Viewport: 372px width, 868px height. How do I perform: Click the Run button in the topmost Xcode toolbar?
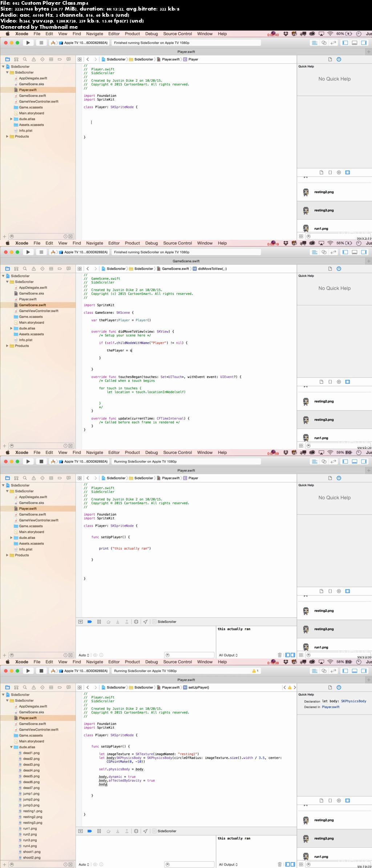28,43
